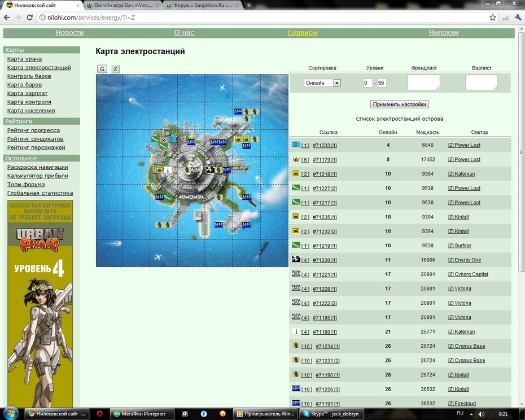The width and height of the screenshot is (525, 420).
Task: Open Калькулятор прибыли sidebar link
Action: click(x=37, y=176)
